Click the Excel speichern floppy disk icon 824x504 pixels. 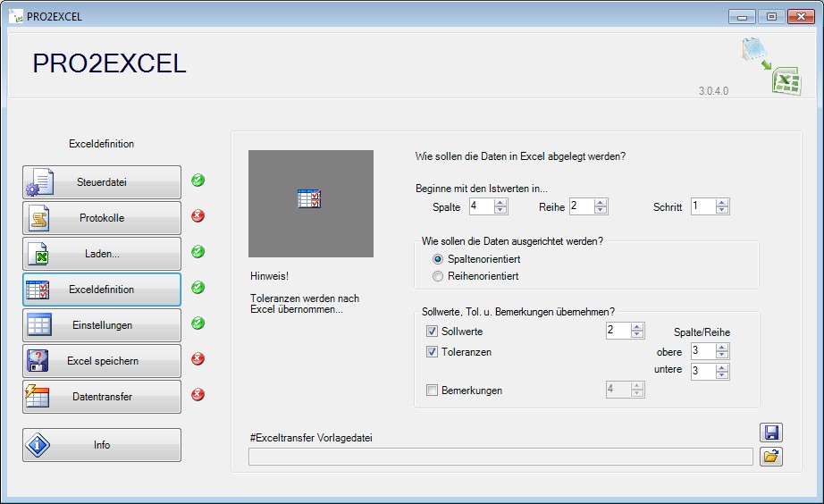pos(38,360)
